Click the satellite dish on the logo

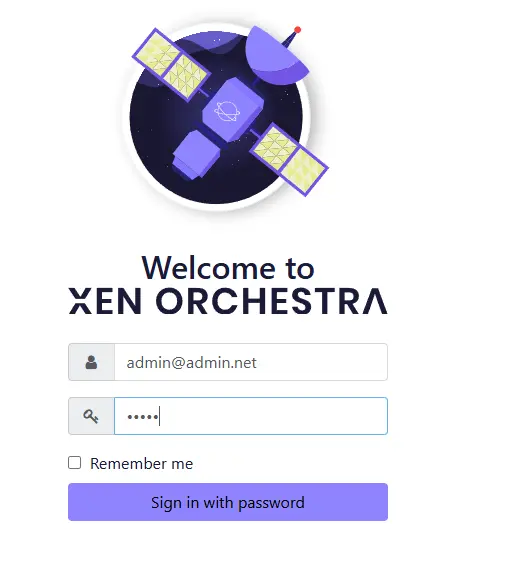click(x=276, y=55)
